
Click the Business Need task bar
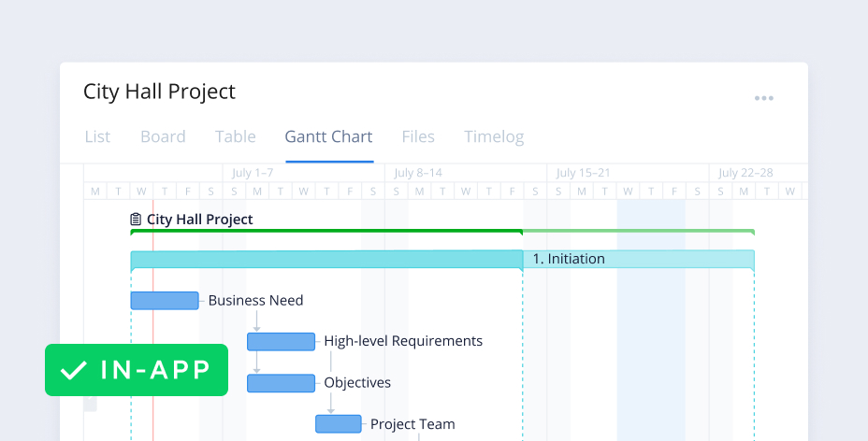pyautogui.click(x=165, y=301)
